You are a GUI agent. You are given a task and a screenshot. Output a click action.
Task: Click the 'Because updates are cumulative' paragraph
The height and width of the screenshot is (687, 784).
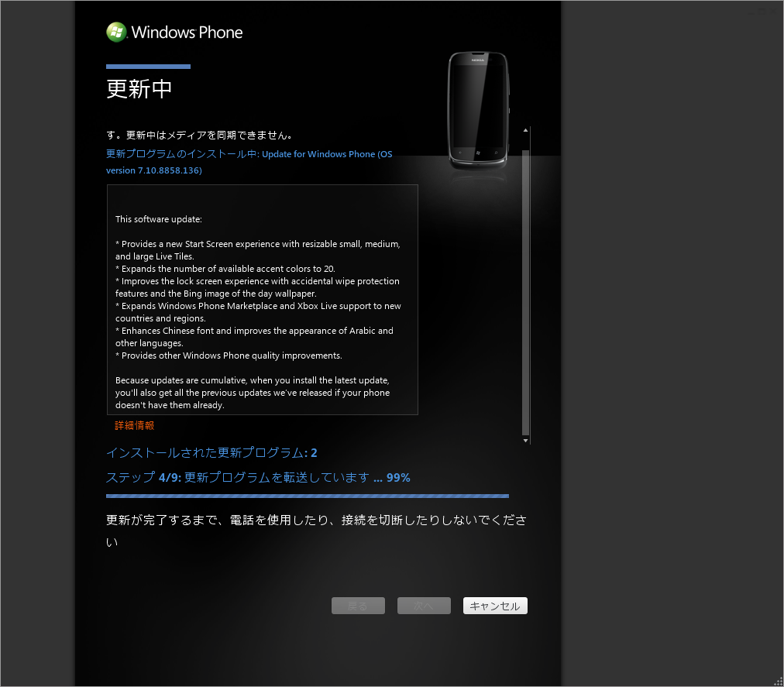(253, 393)
